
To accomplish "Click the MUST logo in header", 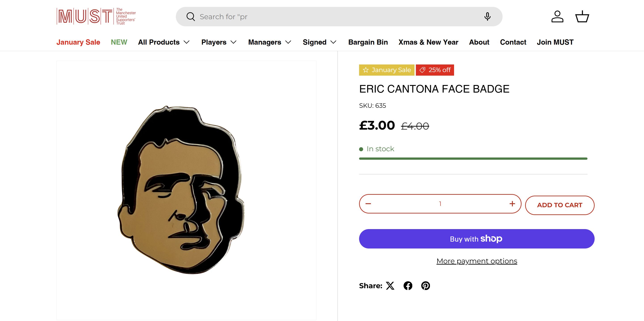I will point(96,17).
